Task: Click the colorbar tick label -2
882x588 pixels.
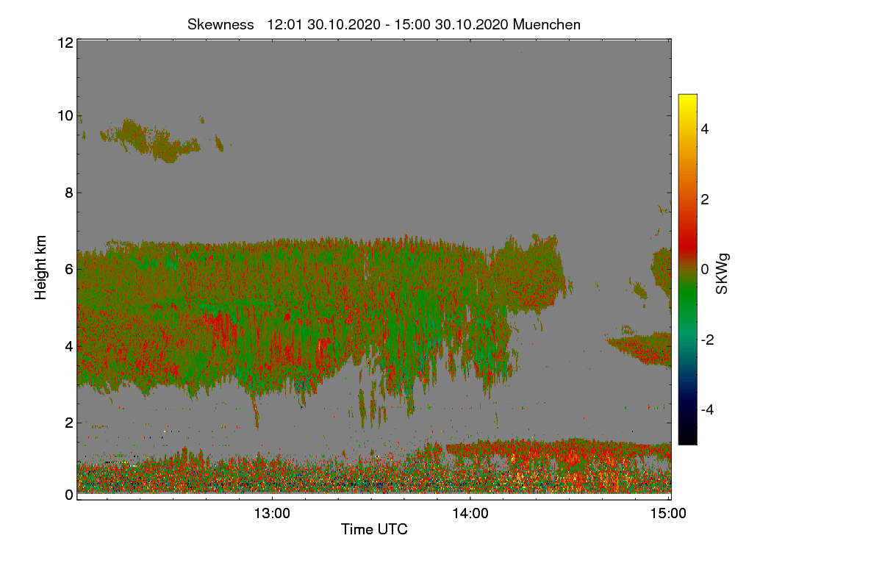Action: tap(706, 340)
